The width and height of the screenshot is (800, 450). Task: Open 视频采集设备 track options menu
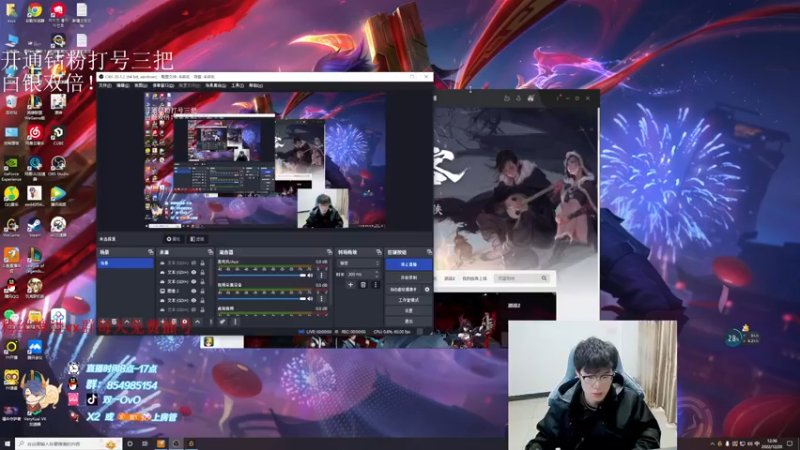coord(321,299)
